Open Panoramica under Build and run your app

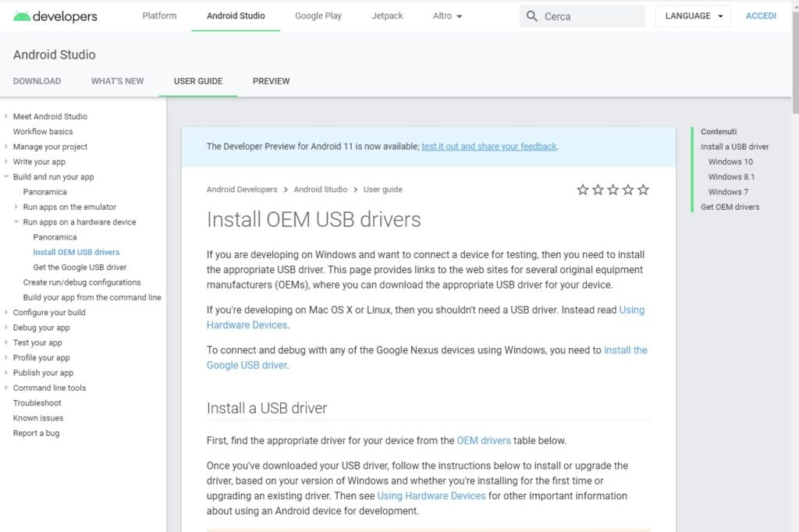(44, 192)
